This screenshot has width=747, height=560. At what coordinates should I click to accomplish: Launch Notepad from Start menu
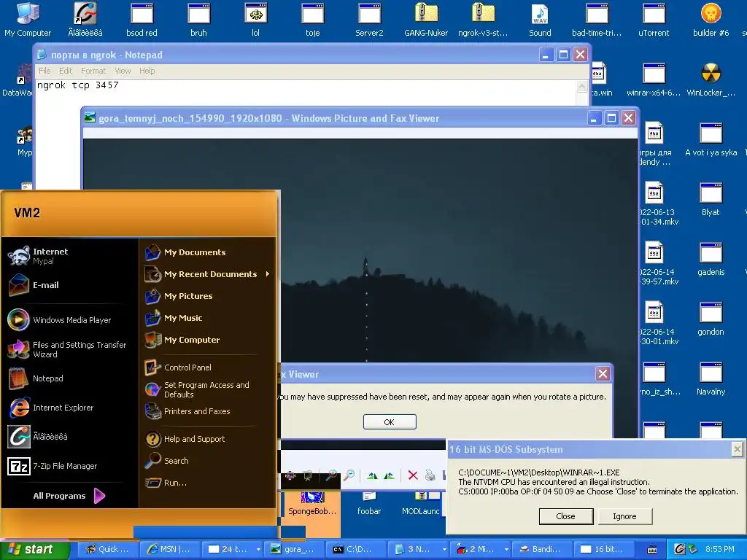click(x=70, y=378)
